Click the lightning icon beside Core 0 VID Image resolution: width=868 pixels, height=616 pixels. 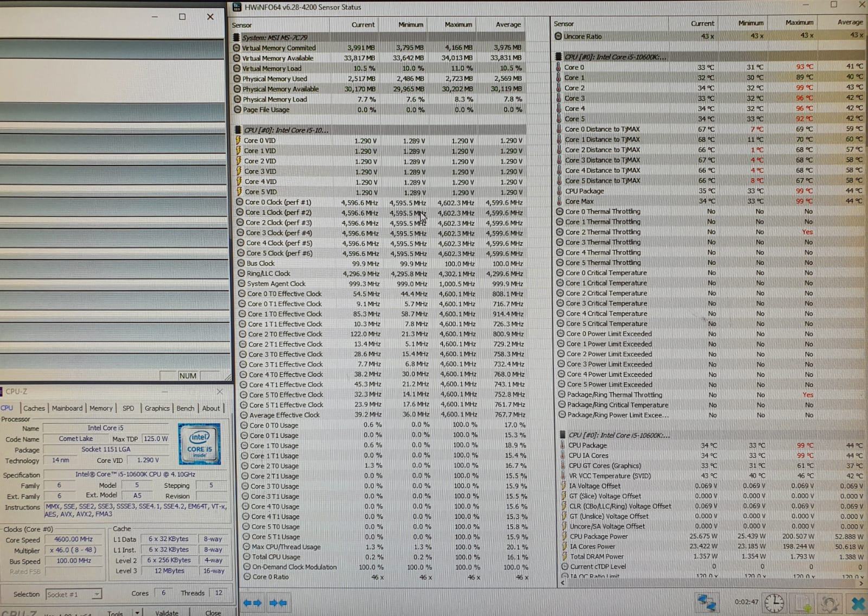[x=238, y=140]
